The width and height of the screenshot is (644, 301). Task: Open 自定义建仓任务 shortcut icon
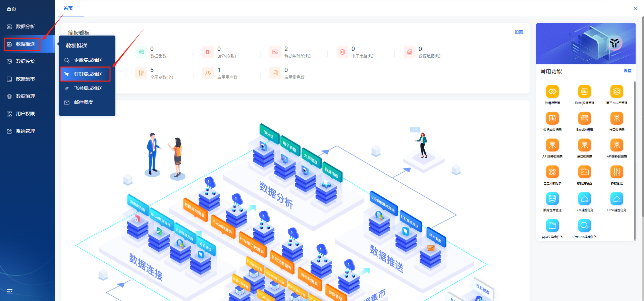click(x=552, y=226)
